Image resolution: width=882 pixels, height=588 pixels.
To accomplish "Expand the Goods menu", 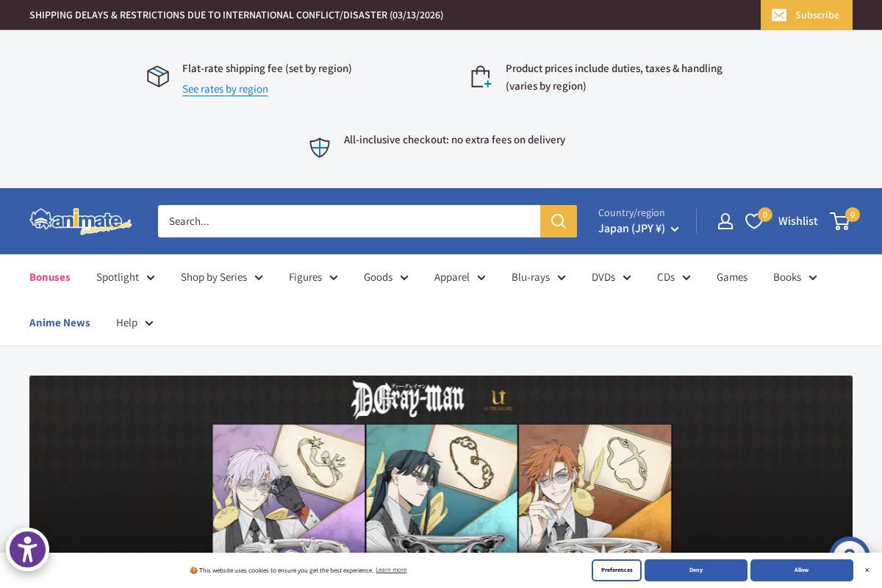I will point(386,277).
